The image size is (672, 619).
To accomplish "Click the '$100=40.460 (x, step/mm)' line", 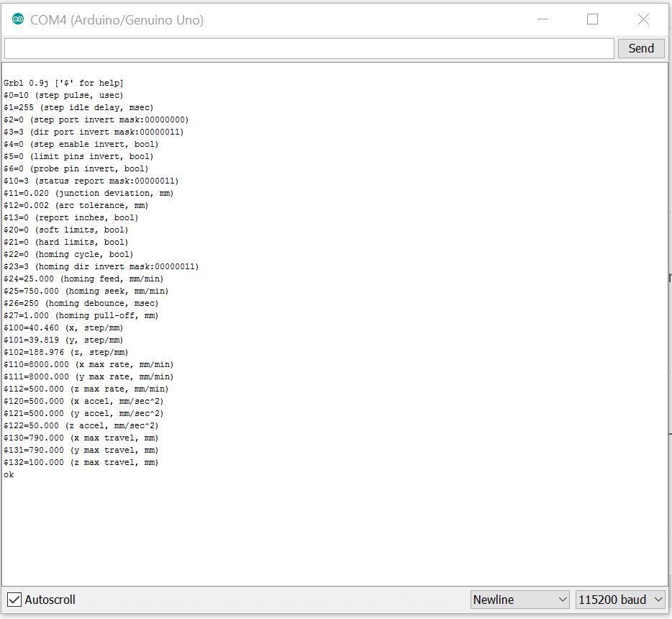I will [x=63, y=327].
